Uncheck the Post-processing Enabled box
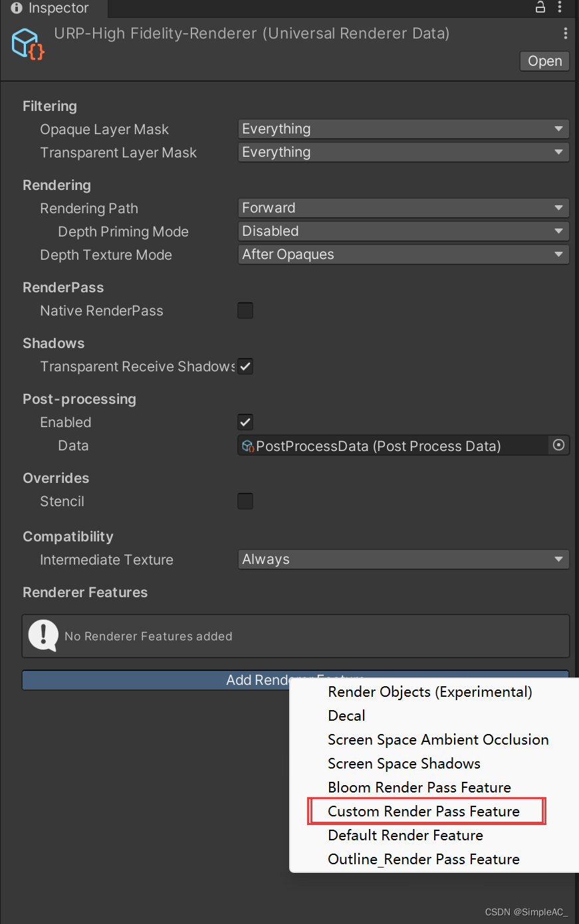 245,422
